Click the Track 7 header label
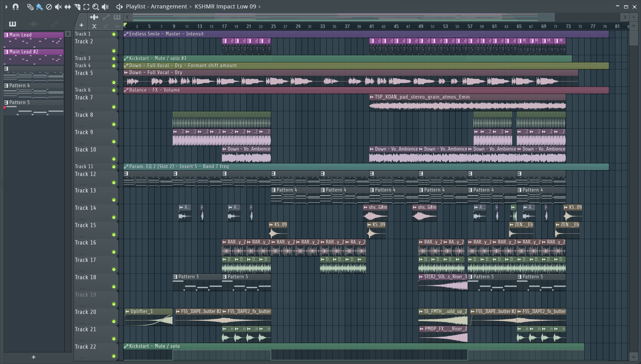641x364 pixels. click(84, 98)
